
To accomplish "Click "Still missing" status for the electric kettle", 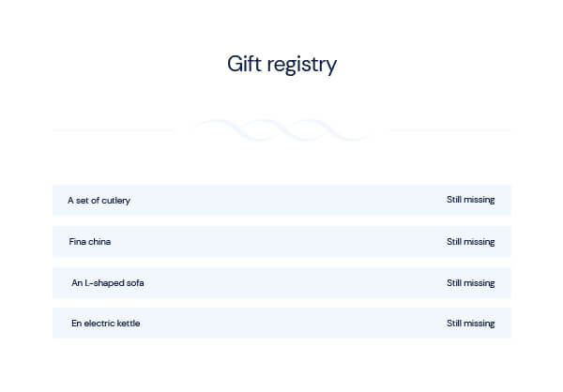I will (470, 324).
